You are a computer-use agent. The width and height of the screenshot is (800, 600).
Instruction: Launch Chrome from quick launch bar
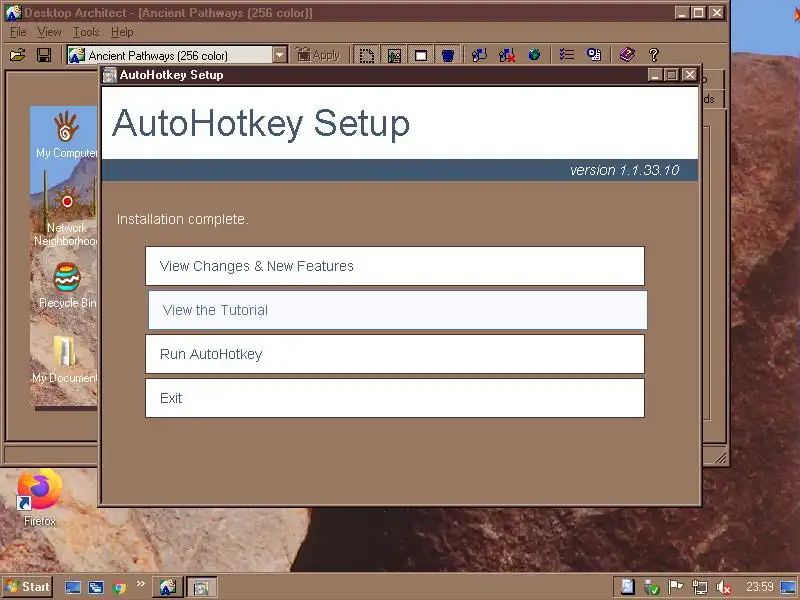click(x=119, y=587)
